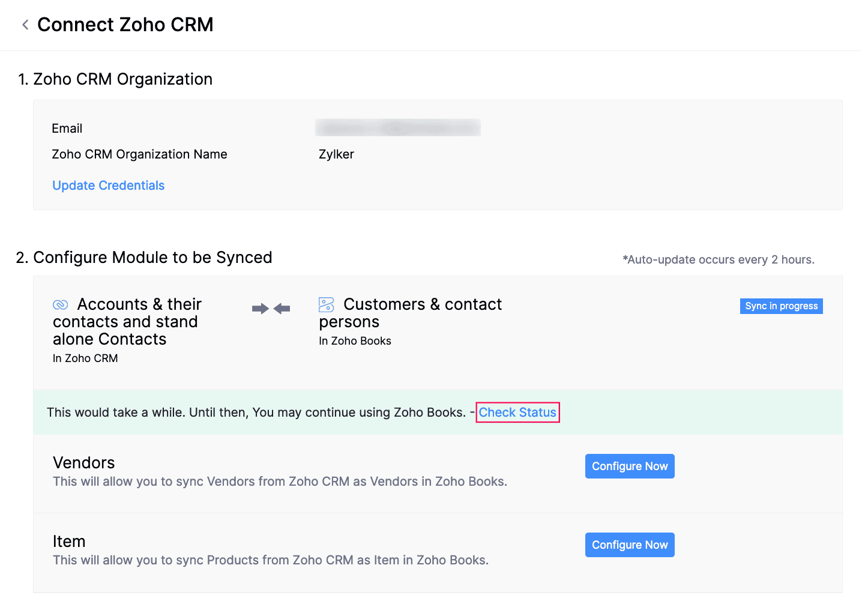The image size is (862, 616).
Task: Click the Sync in progress badge
Action: coord(781,306)
